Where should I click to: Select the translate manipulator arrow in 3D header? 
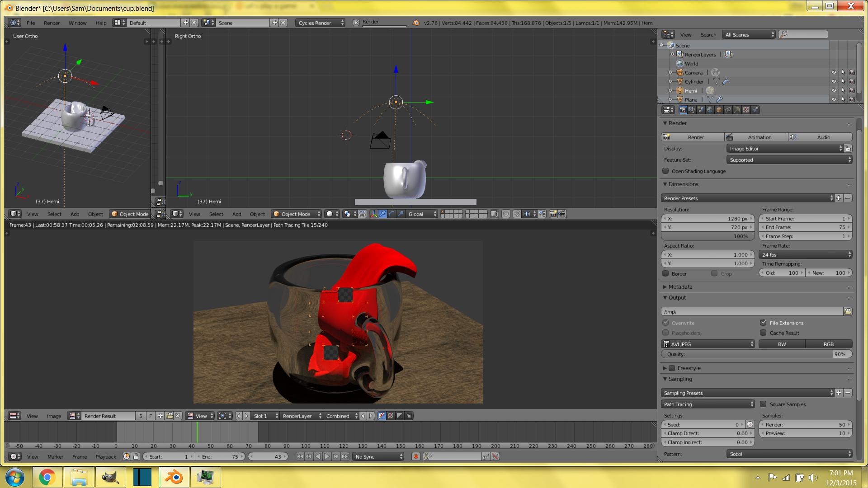[383, 214]
